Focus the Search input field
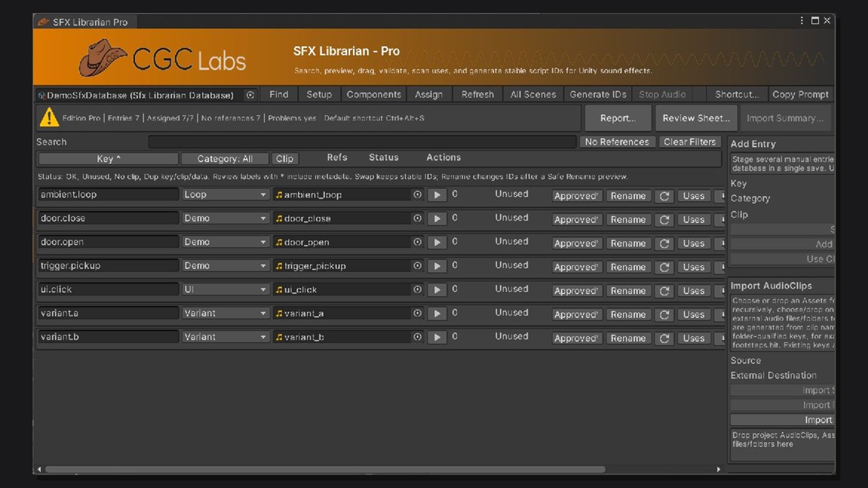This screenshot has height=488, width=868. 362,142
